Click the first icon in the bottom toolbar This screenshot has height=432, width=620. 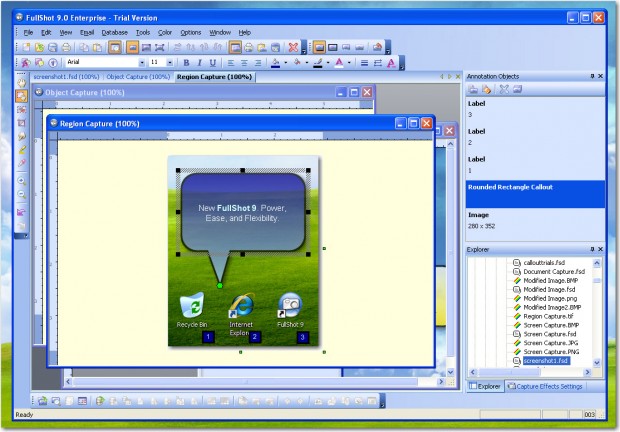point(43,401)
